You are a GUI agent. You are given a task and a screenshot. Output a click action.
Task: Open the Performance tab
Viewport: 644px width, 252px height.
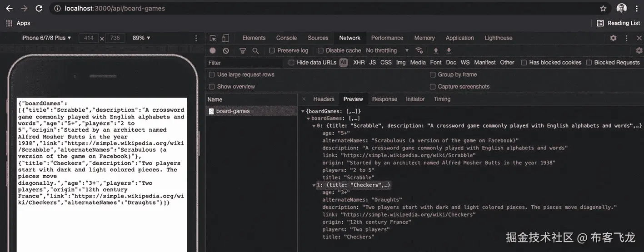pyautogui.click(x=387, y=38)
